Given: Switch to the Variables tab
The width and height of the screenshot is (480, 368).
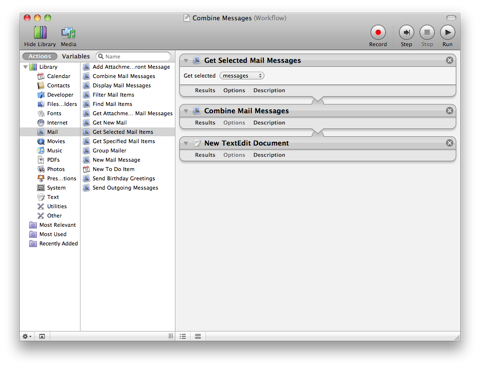Looking at the screenshot, I should [76, 56].
